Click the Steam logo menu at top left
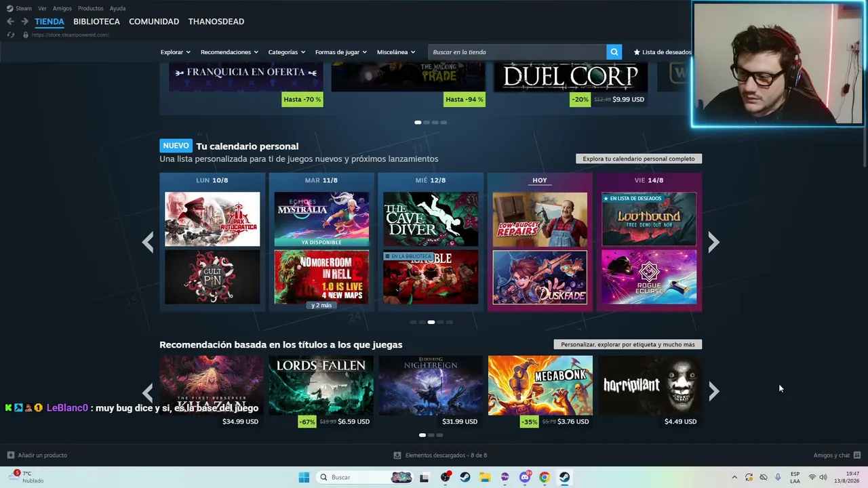Viewport: 868px width, 488px height. [x=19, y=8]
